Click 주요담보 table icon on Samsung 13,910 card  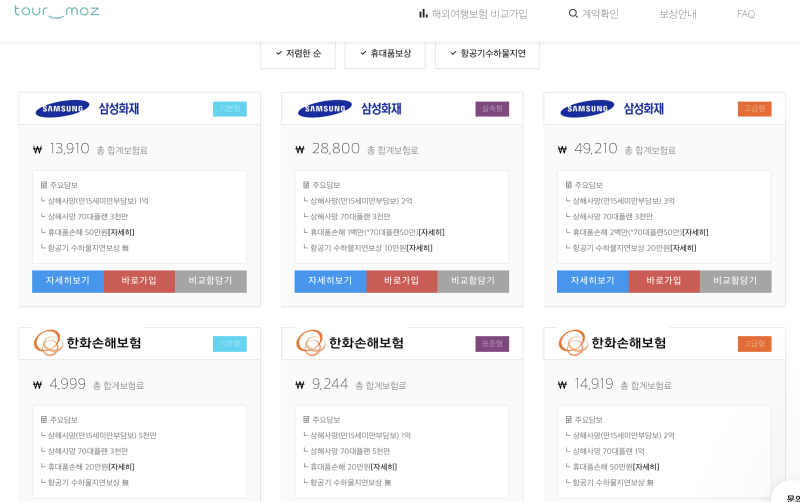click(44, 185)
